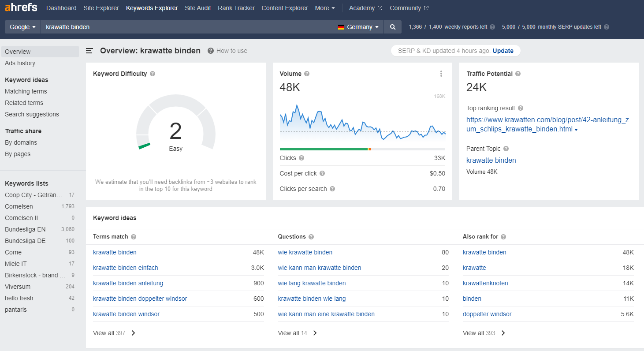Open top ranking krawatten.com URL
Screen dimensions: 644x351
(x=547, y=124)
